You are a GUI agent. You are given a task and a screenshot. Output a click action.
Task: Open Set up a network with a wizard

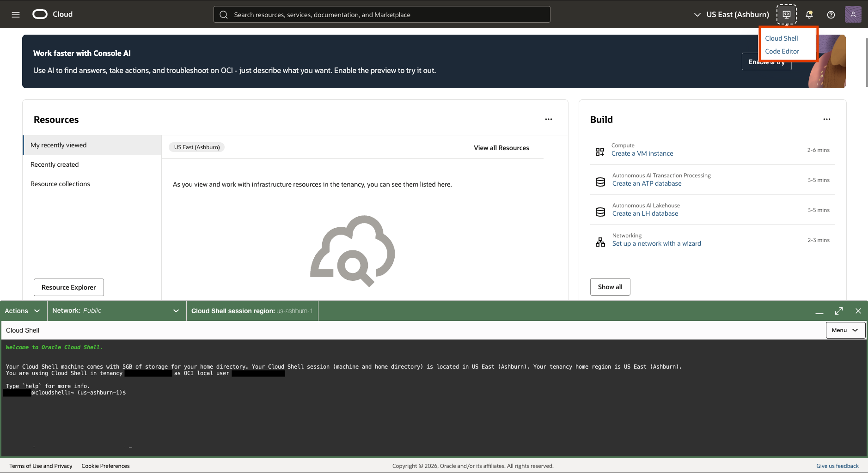pos(656,243)
